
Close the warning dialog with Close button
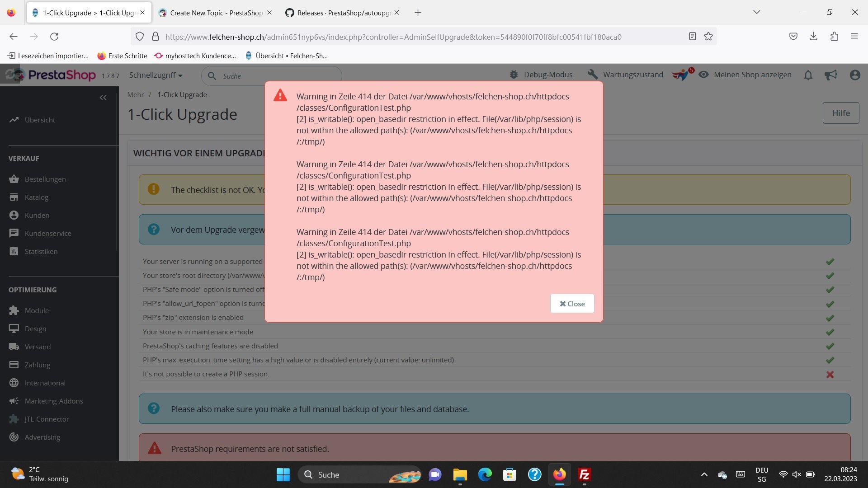point(572,304)
